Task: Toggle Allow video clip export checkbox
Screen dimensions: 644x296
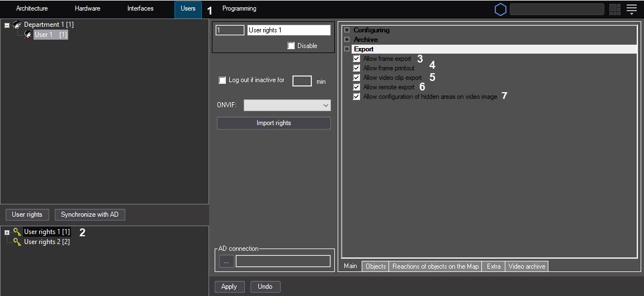Action: (x=357, y=78)
